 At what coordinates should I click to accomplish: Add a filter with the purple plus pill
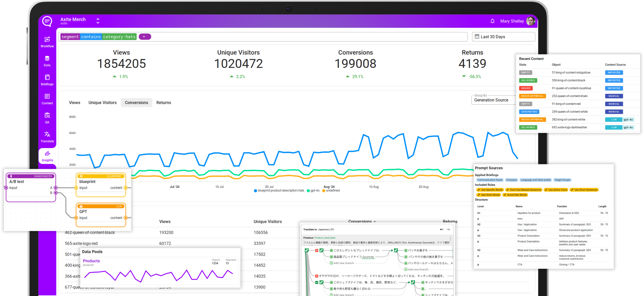(145, 36)
